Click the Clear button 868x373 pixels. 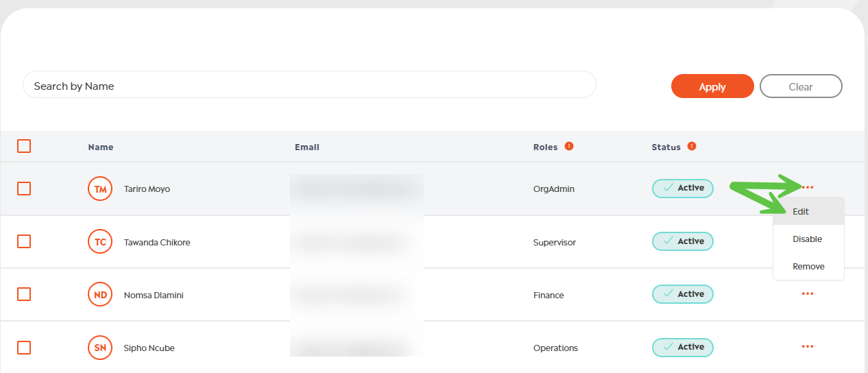pos(801,86)
